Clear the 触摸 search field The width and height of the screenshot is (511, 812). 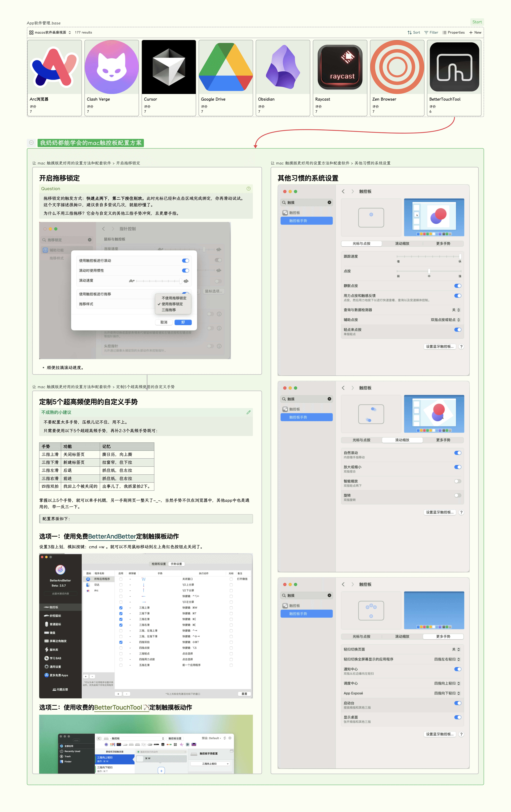pyautogui.click(x=329, y=202)
